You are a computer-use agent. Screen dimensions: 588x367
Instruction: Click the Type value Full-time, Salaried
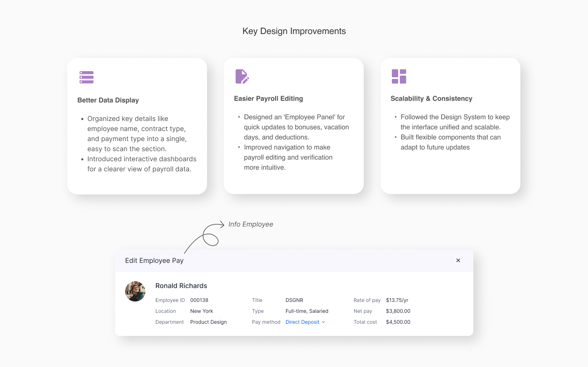[x=307, y=311]
